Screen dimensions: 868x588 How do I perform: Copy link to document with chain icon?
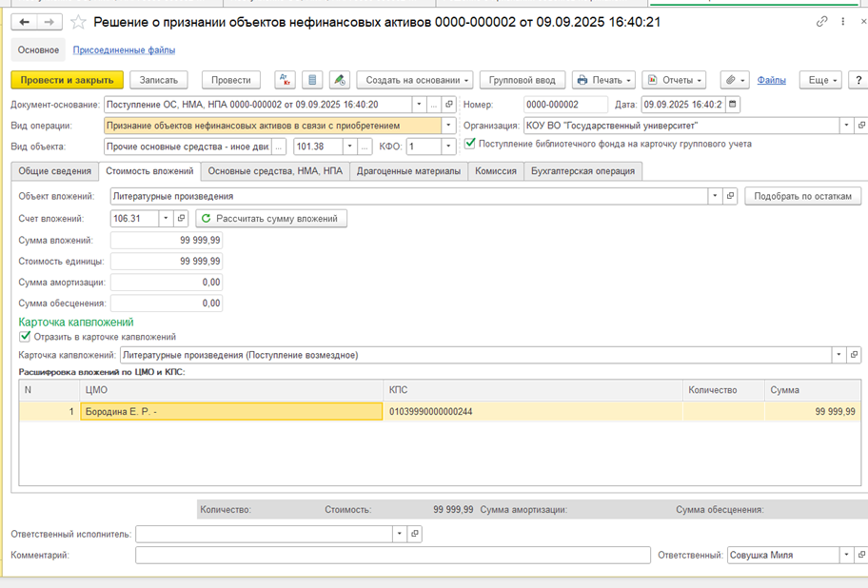point(821,22)
